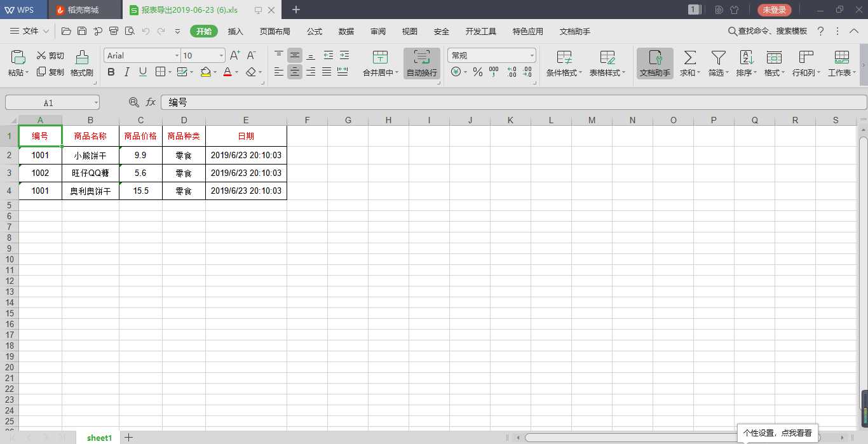The image size is (868, 444).
Task: Click the zoom magnifier icon beside fx
Action: 133,102
